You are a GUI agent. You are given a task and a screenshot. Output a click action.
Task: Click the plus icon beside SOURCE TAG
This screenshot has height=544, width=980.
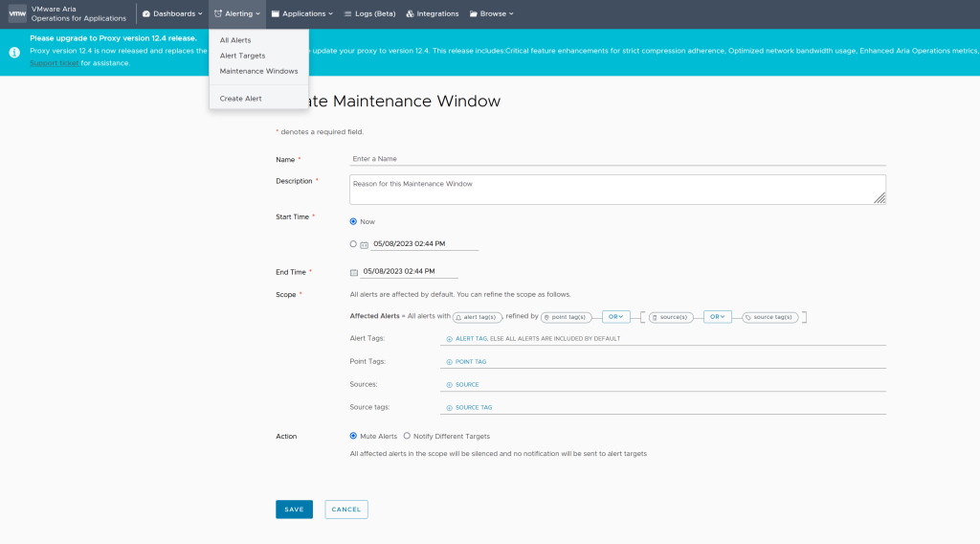click(450, 408)
